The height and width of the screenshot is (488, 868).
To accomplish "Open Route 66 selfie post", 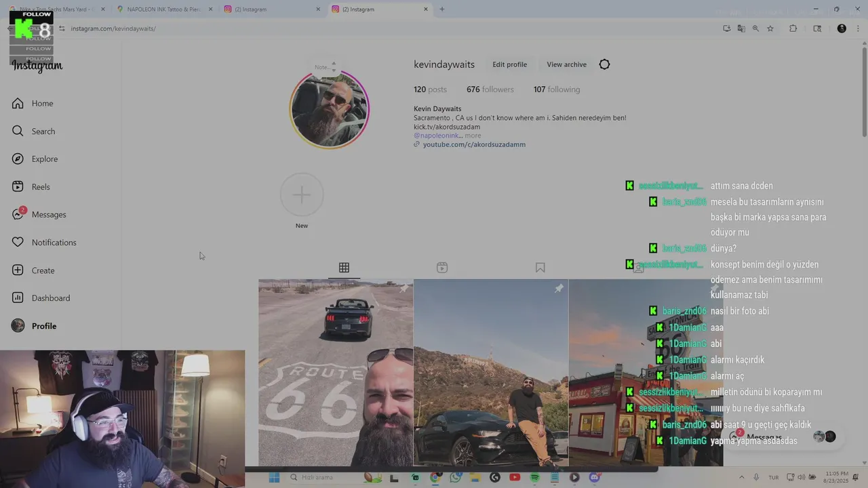I will pyautogui.click(x=336, y=373).
